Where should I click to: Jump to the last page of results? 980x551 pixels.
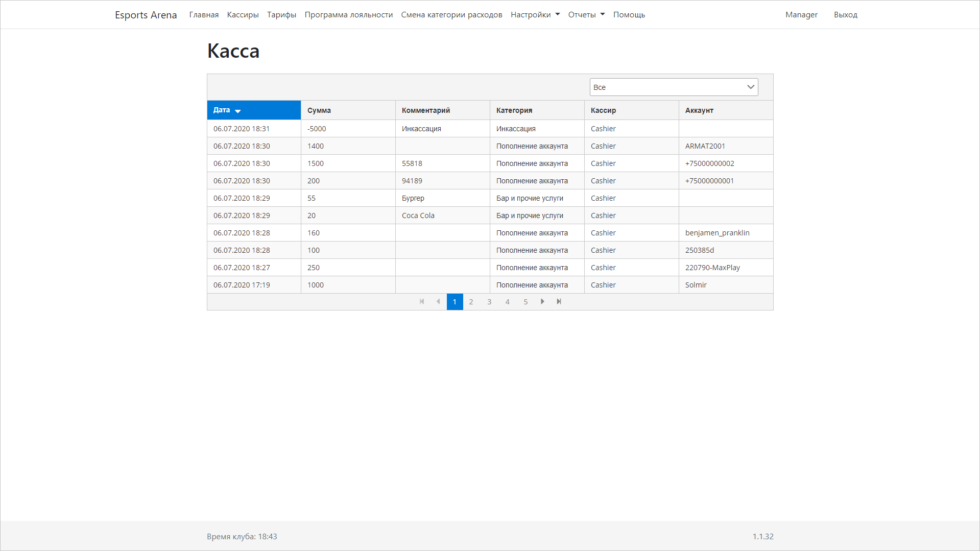[x=559, y=302]
